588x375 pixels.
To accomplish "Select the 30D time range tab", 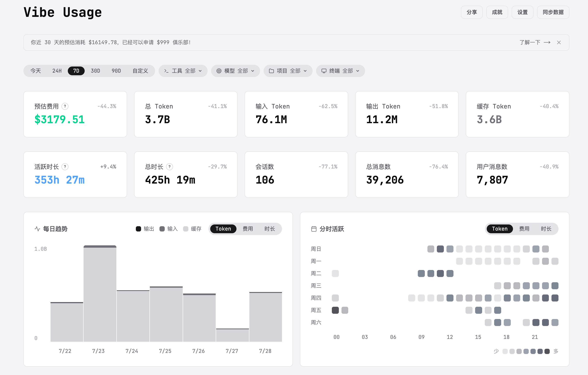I will pyautogui.click(x=95, y=71).
